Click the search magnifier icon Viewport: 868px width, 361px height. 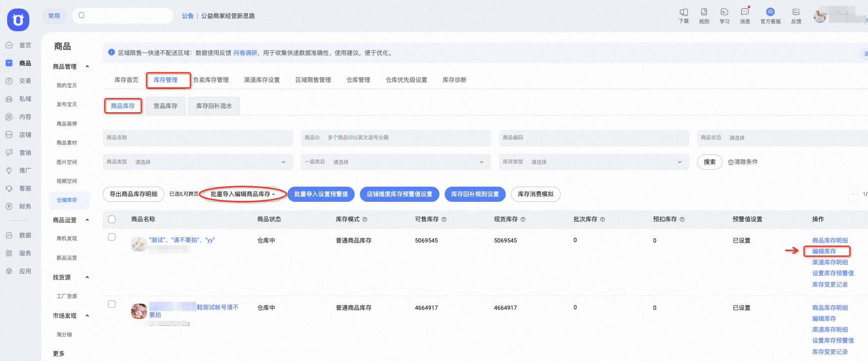(x=81, y=16)
